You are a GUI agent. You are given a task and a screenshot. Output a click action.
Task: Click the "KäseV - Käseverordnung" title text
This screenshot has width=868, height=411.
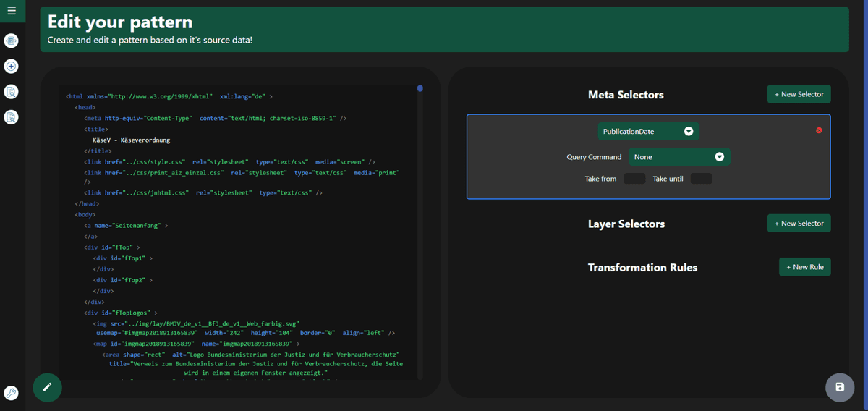pos(132,140)
